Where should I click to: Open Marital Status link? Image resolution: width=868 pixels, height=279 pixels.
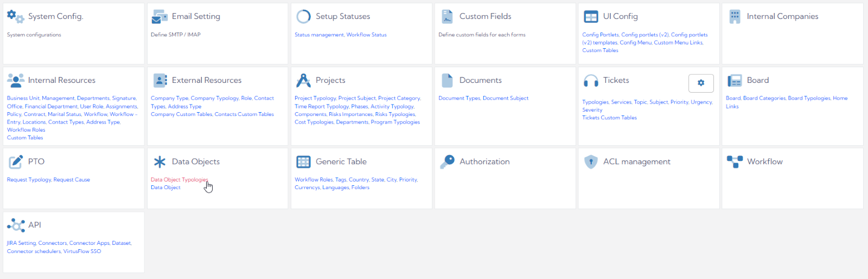coord(65,114)
